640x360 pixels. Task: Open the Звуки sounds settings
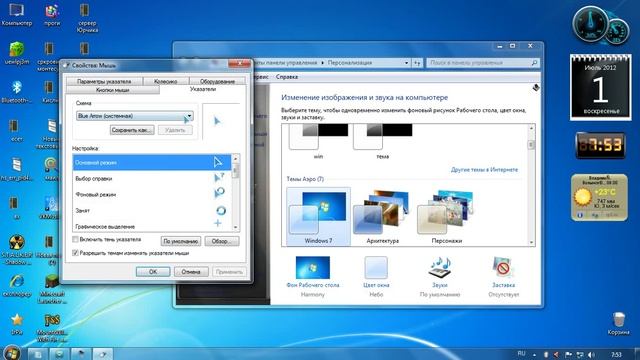coord(440,276)
